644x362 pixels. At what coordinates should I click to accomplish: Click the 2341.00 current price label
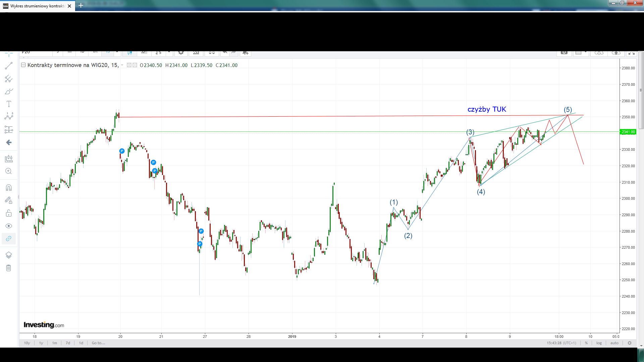(x=628, y=132)
